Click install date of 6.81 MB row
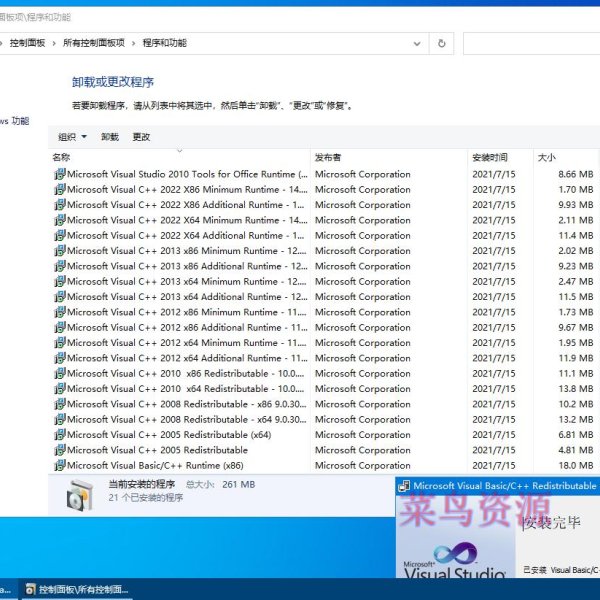 pyautogui.click(x=494, y=435)
